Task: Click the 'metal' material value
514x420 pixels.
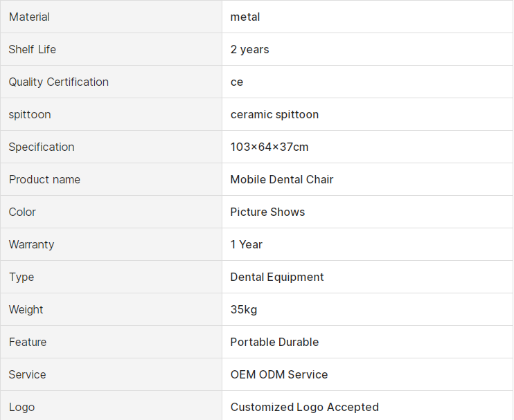Action: [245, 17]
